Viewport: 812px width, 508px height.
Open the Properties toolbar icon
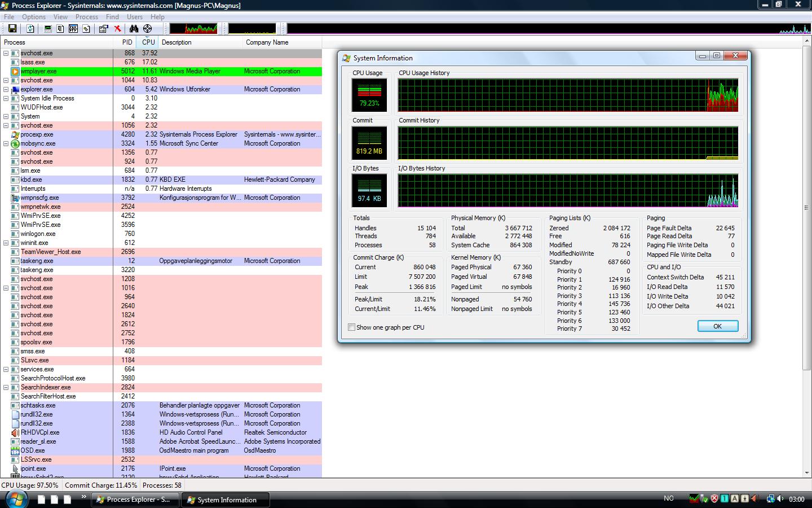[103, 28]
